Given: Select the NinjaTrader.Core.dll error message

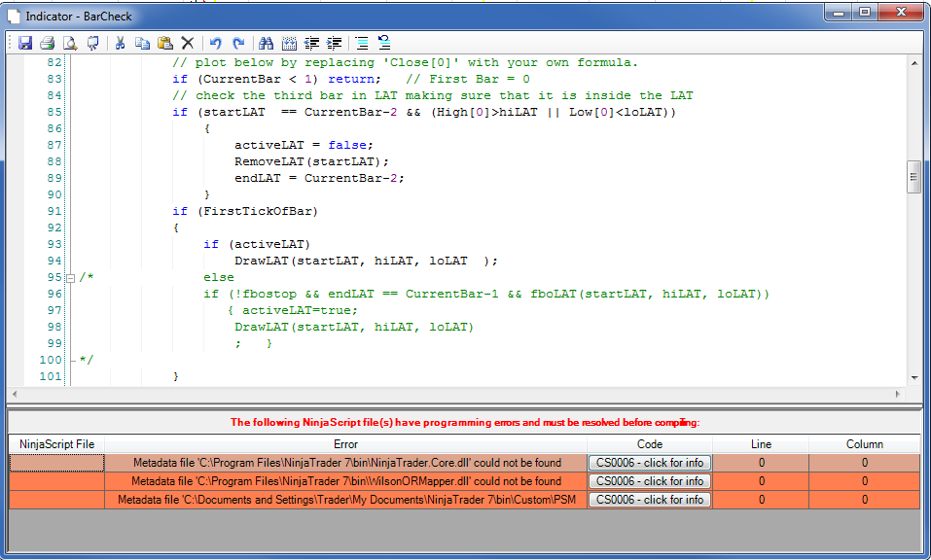Looking at the screenshot, I should [346, 463].
